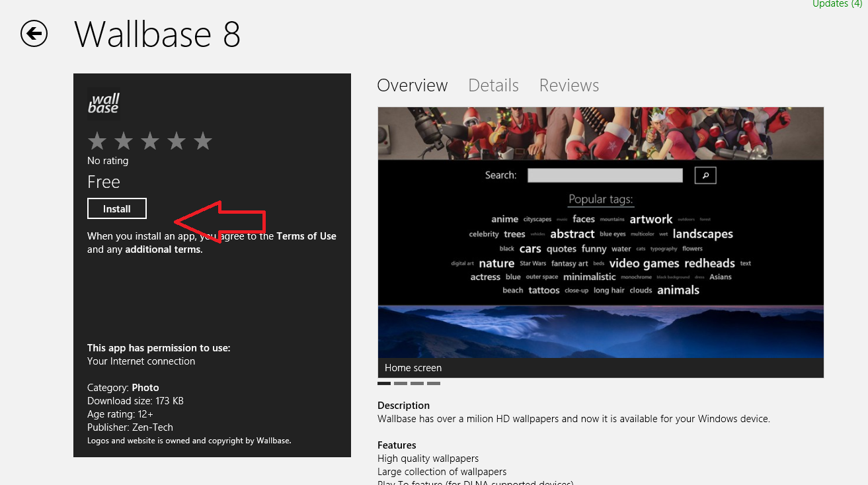Open the additional terms link

point(163,249)
